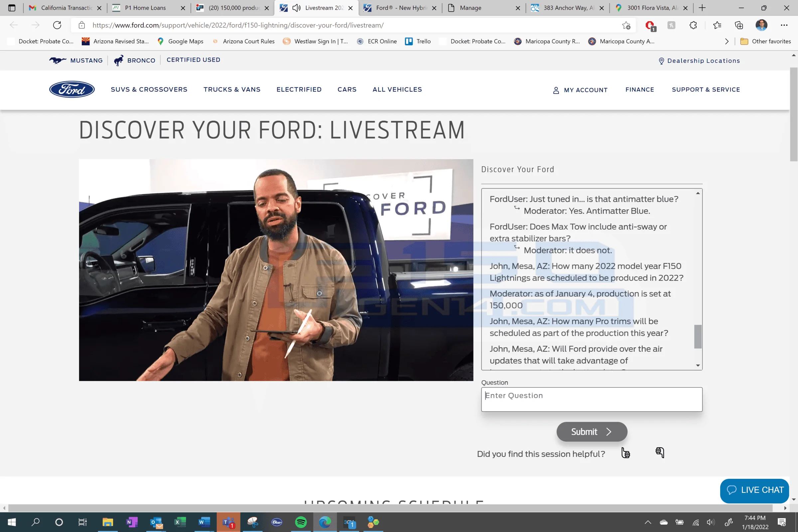Screen dimensions: 798x532
Task: Expand the Support & Service menu
Action: [x=706, y=89]
